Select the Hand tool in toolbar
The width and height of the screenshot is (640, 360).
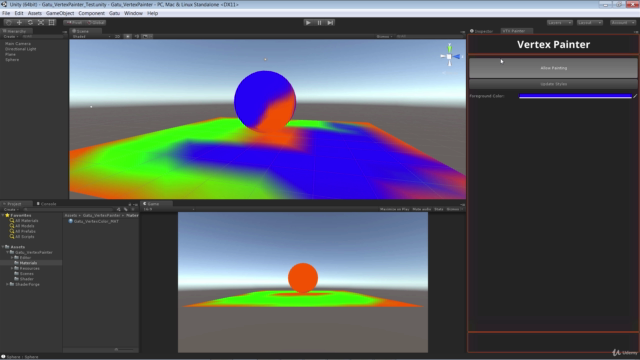tap(9, 22)
